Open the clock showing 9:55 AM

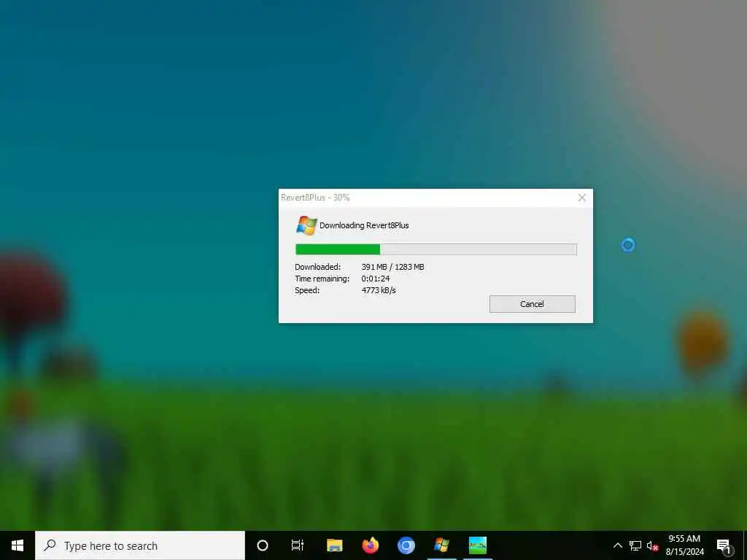tap(684, 545)
